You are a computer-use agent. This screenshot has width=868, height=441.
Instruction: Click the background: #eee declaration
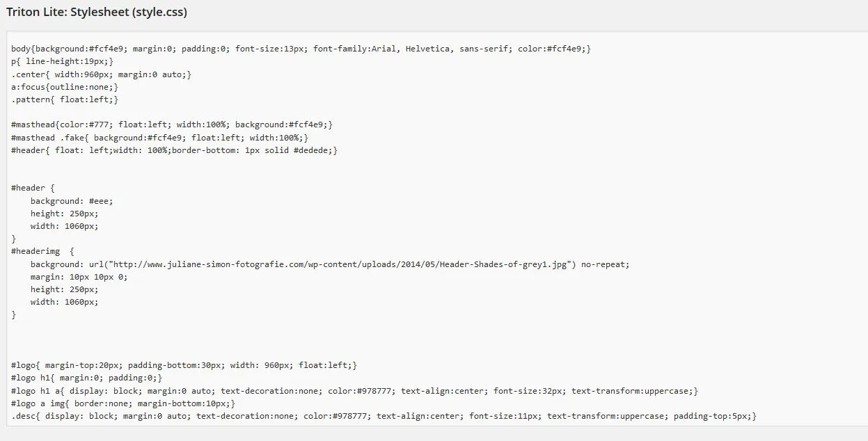72,201
